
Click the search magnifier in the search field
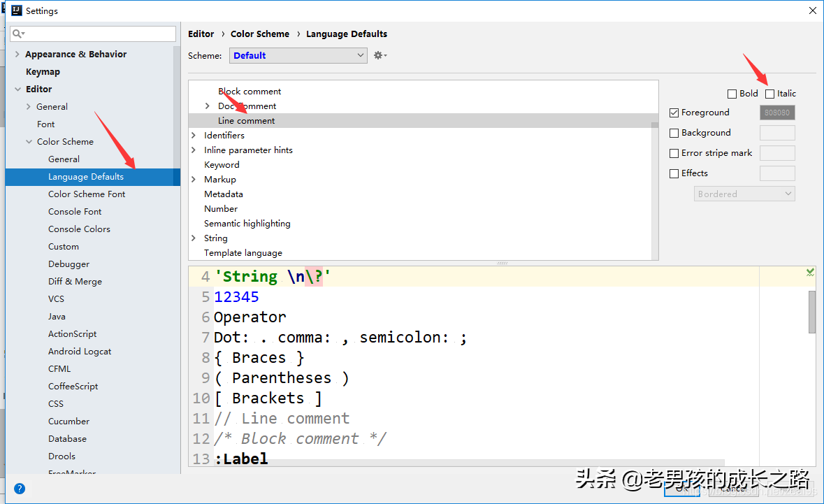click(15, 33)
